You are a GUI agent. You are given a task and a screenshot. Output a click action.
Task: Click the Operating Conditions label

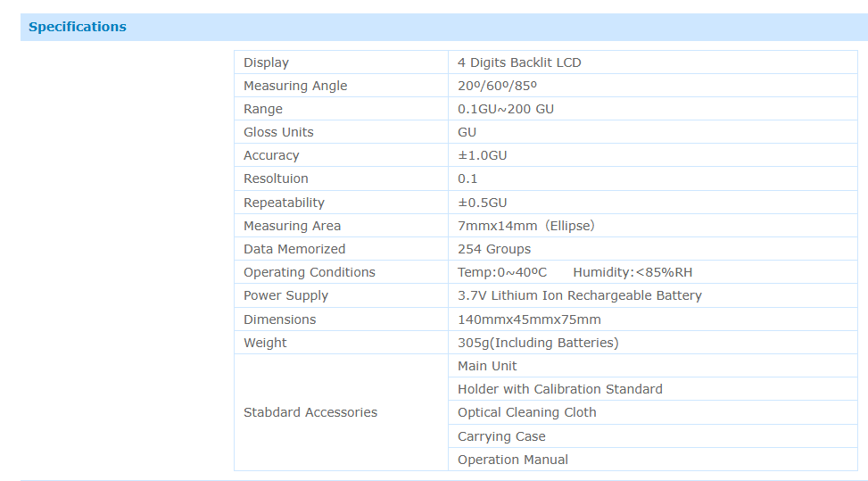coord(310,272)
